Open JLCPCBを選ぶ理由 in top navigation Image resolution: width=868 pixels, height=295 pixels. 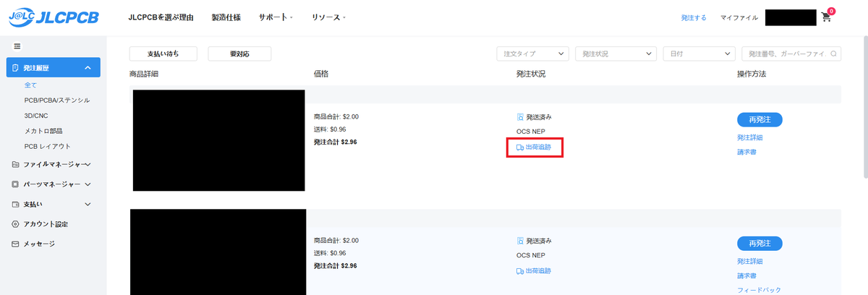coord(161,17)
